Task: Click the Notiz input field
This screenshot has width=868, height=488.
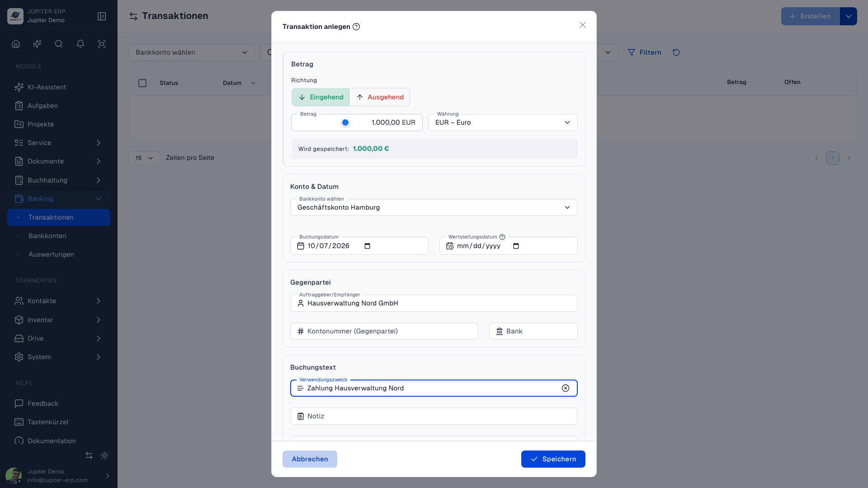Action: tap(434, 416)
